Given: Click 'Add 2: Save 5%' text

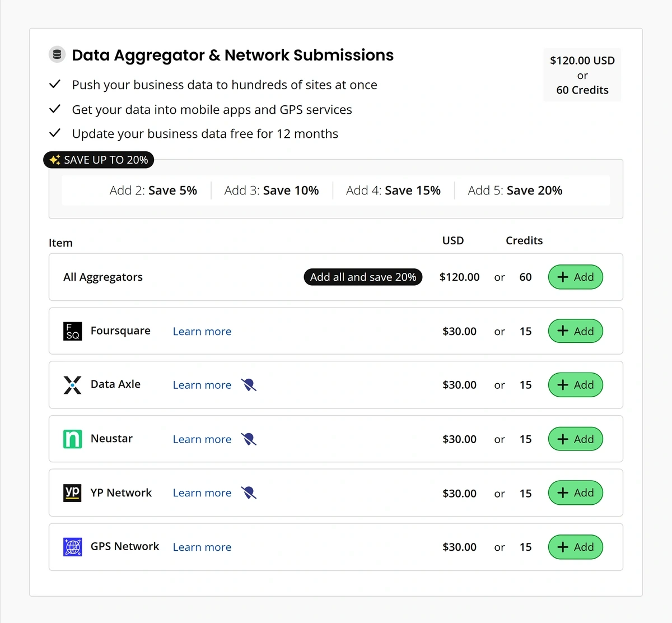Looking at the screenshot, I should [x=153, y=190].
